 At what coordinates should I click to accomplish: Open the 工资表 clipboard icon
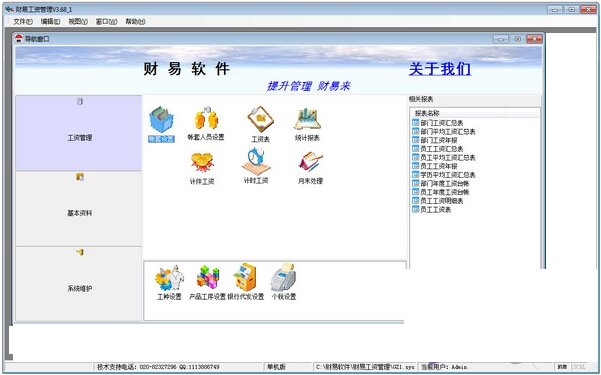click(x=261, y=119)
